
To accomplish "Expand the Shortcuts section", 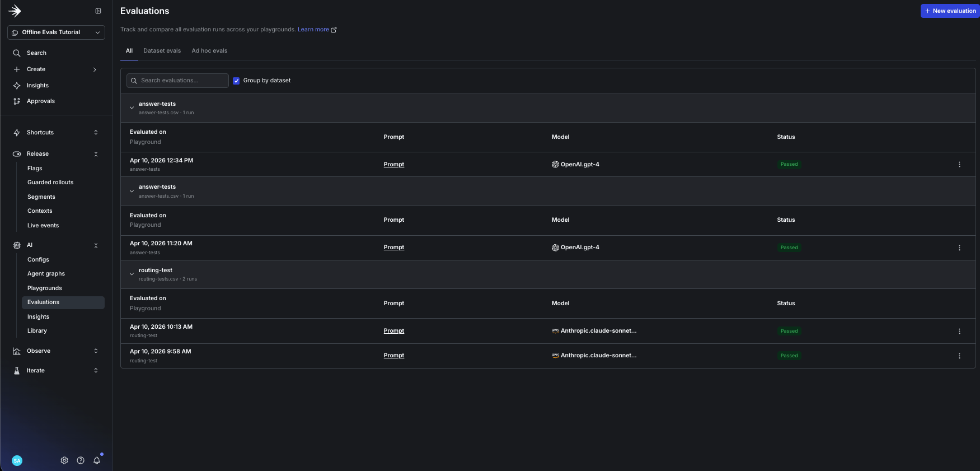I will [96, 133].
